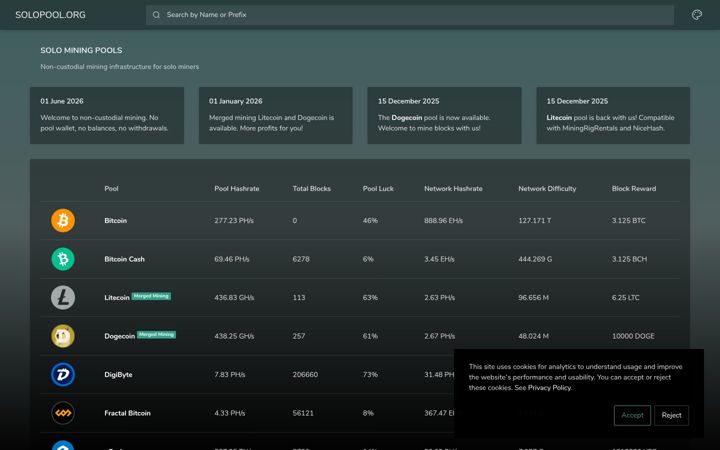
Task: Open the theme palette icon
Action: 697,15
